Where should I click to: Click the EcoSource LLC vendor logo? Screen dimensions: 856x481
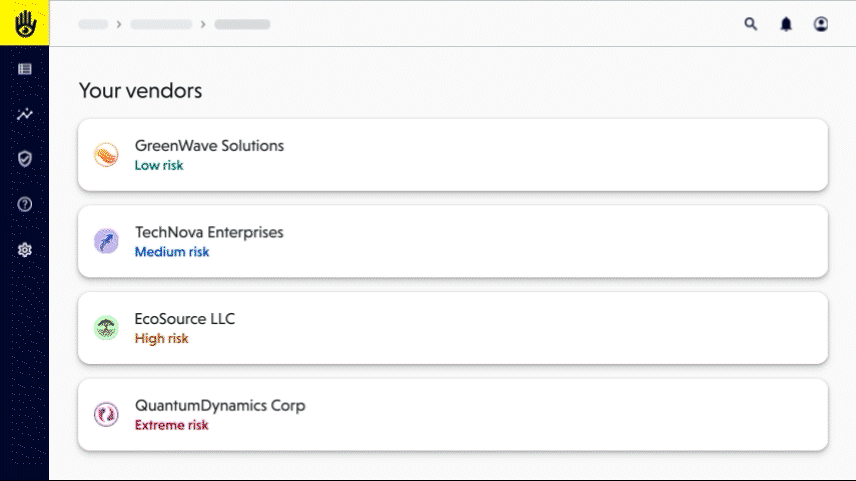tap(106, 328)
